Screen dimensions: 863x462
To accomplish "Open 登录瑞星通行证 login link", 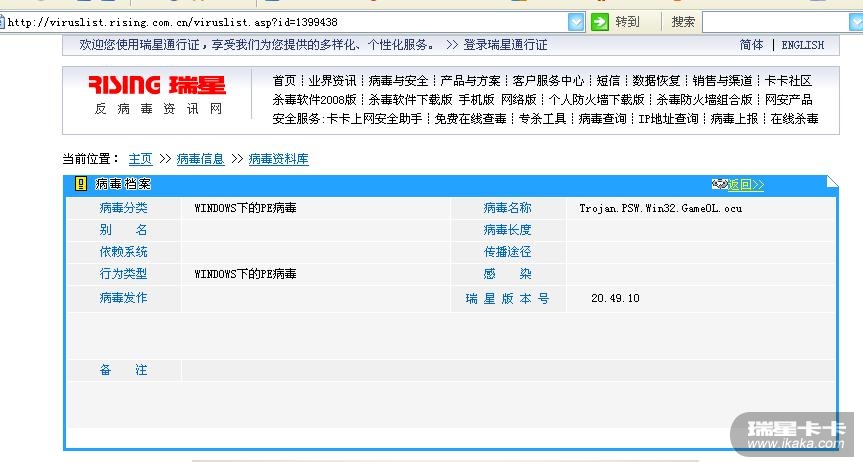I will point(505,45).
